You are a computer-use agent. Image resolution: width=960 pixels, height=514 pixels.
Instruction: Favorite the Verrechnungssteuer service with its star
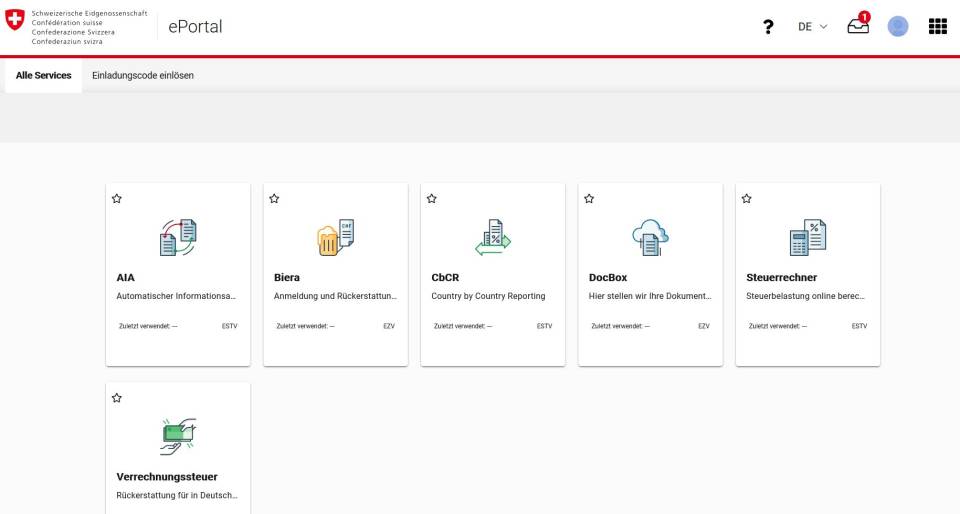[117, 398]
